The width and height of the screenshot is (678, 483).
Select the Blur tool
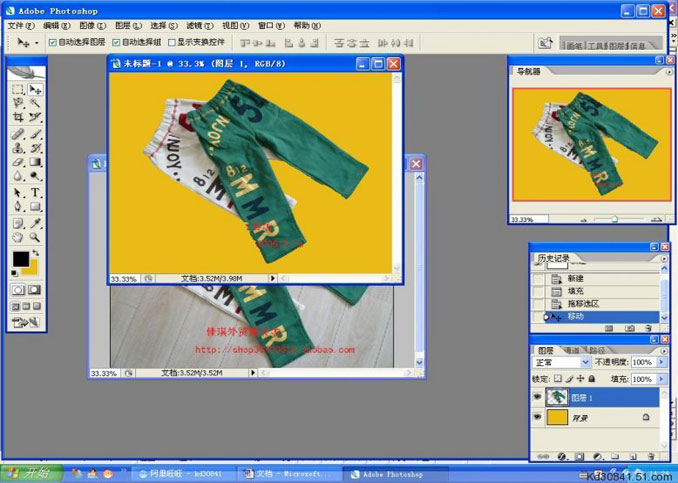18,176
